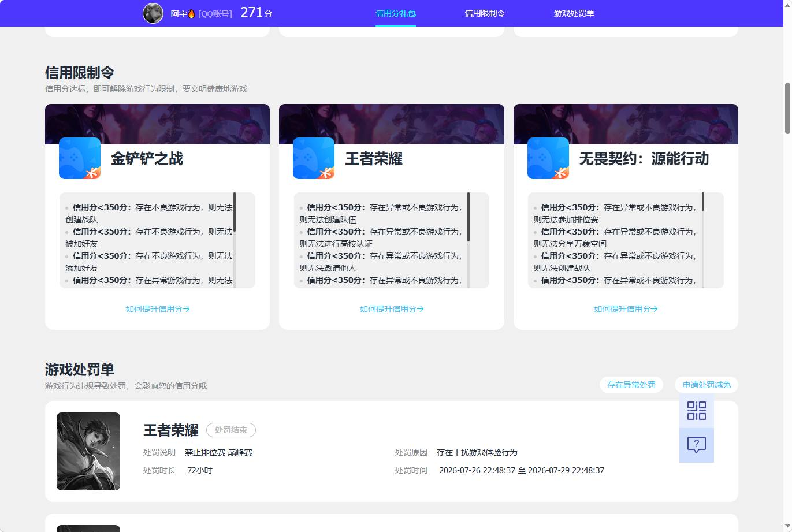792x532 pixels.
Task: Open the QR code floating icon
Action: coord(697,411)
